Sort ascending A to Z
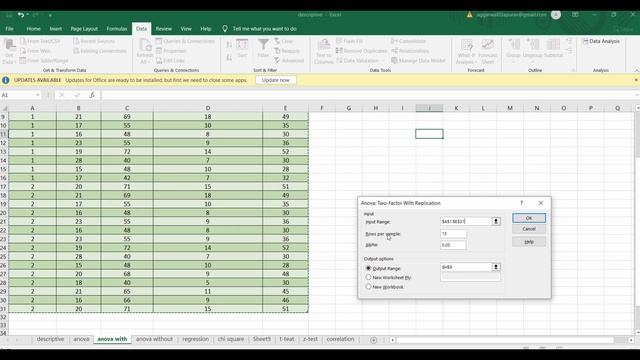 [x=229, y=44]
